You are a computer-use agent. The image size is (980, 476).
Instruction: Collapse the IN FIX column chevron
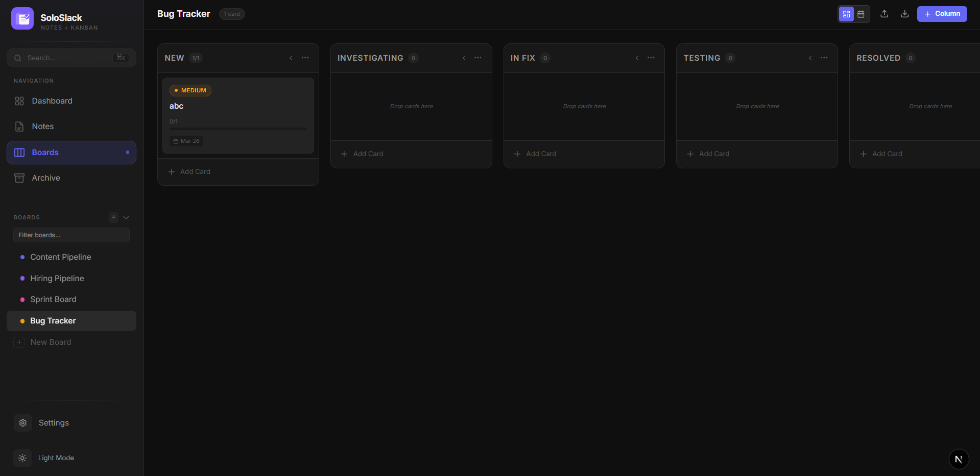pos(637,58)
